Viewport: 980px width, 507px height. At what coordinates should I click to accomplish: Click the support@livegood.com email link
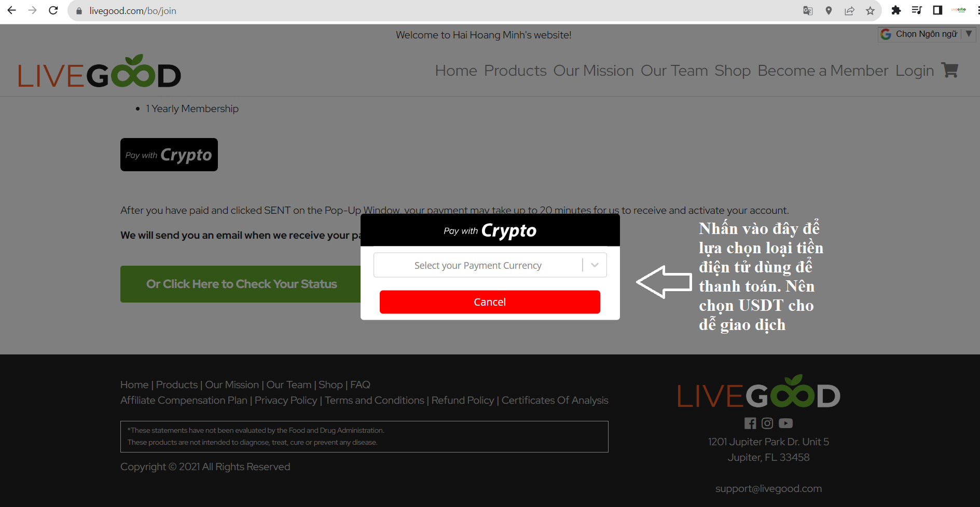tap(768, 488)
